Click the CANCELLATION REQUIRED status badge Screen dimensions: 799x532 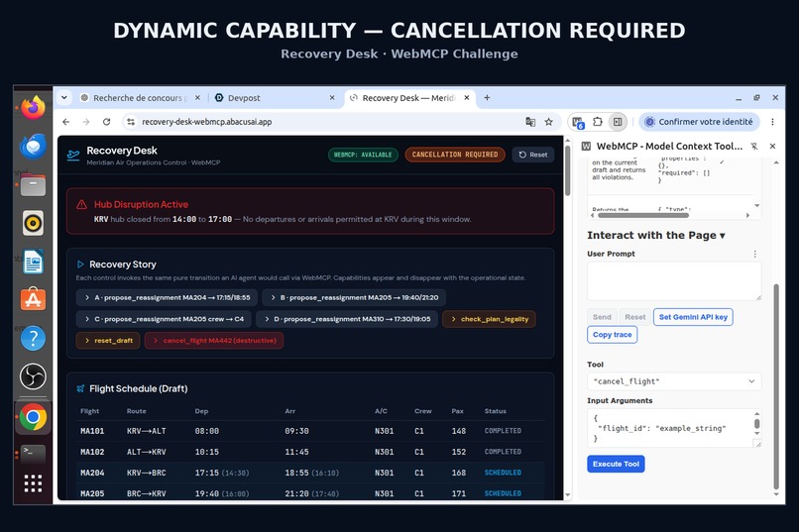455,155
